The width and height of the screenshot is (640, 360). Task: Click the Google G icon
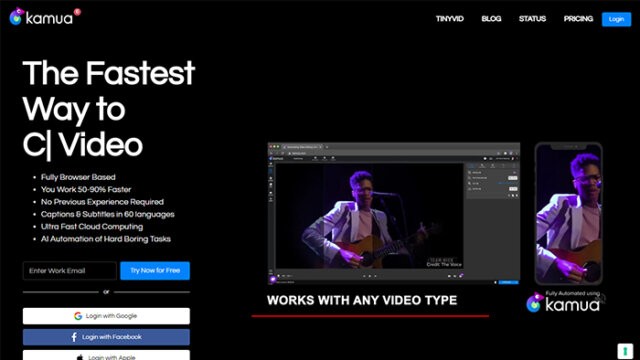[78, 316]
